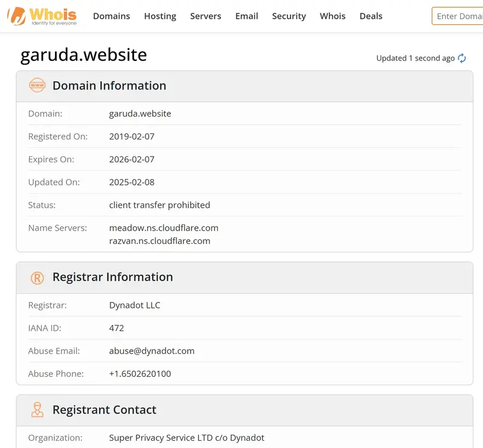
Task: Click the refresh icon beside Updated 1 second ago
Action: (x=462, y=58)
